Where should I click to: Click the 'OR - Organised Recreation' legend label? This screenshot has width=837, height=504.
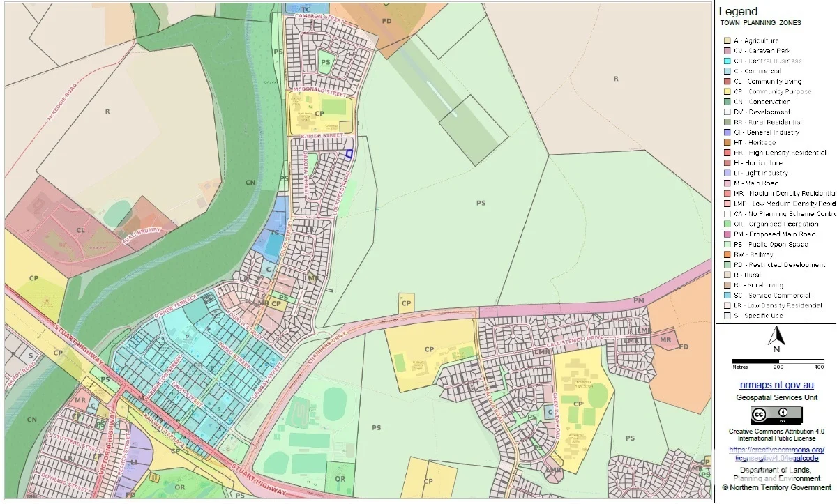(776, 224)
